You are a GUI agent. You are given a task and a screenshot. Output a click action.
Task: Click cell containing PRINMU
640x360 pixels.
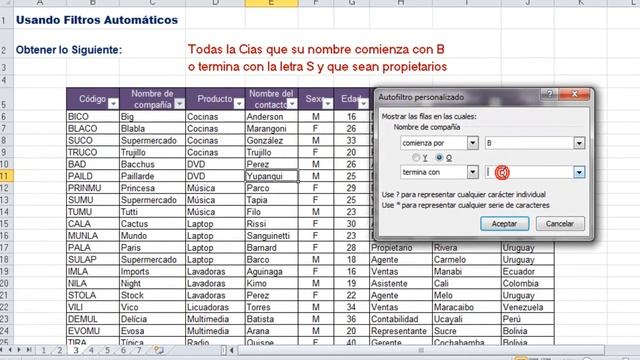(x=93, y=188)
